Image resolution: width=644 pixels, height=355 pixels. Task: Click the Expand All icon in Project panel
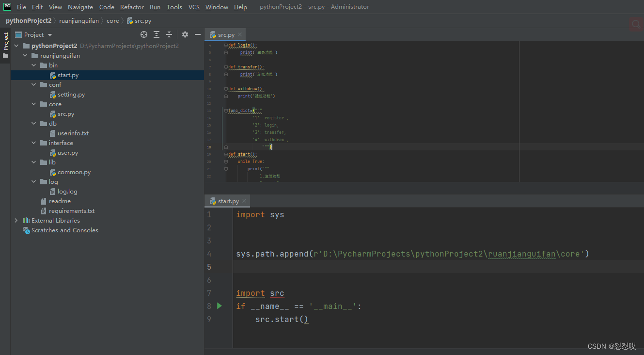coord(157,34)
